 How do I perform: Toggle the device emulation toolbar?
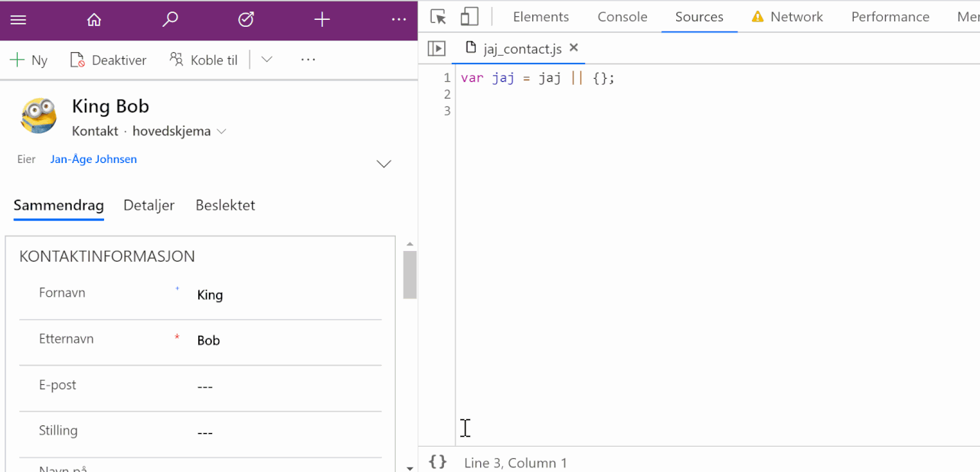(468, 15)
